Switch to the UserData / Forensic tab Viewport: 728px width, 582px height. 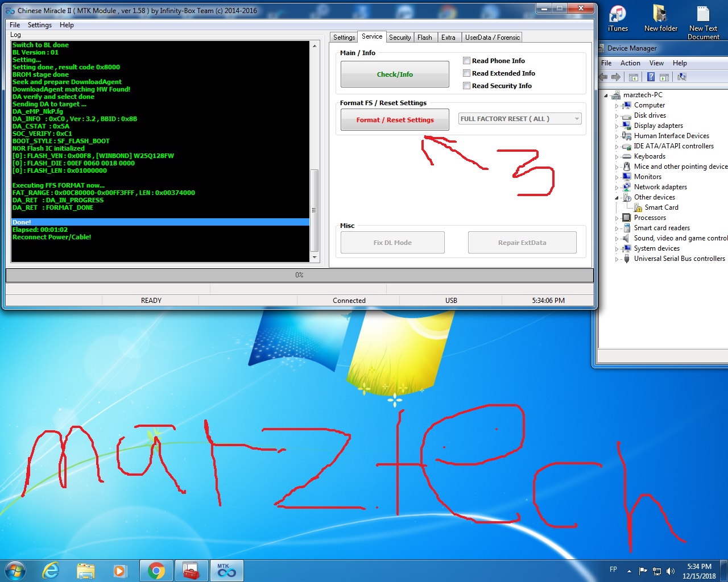[492, 38]
